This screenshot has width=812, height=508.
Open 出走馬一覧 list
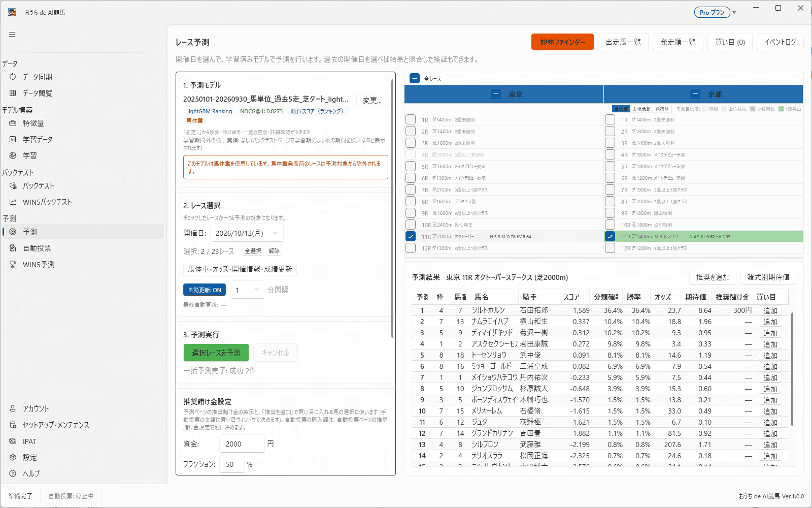(623, 42)
